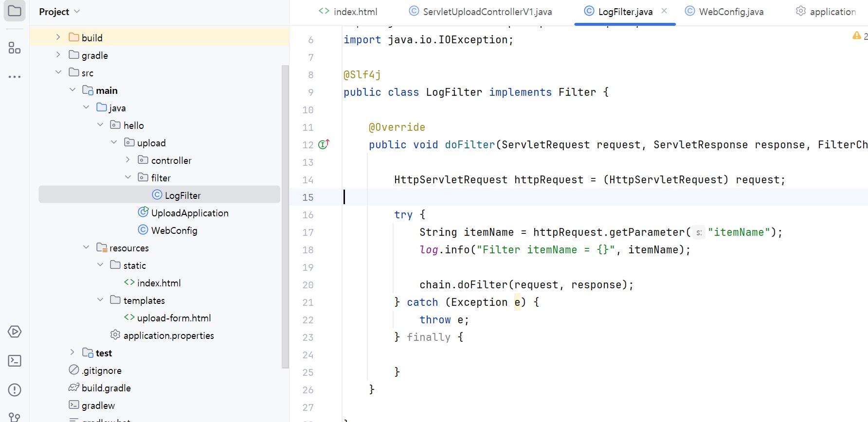Open the Services run tool window icon
The height and width of the screenshot is (422, 868).
(x=15, y=332)
